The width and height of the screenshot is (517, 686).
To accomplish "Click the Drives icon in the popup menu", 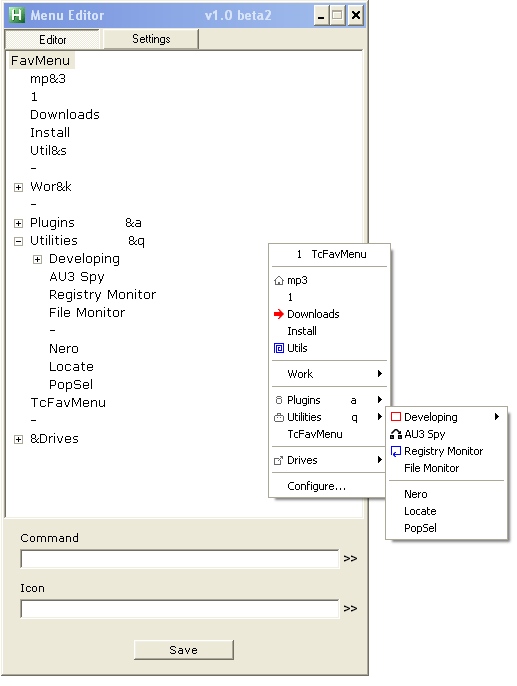I will [x=278, y=460].
